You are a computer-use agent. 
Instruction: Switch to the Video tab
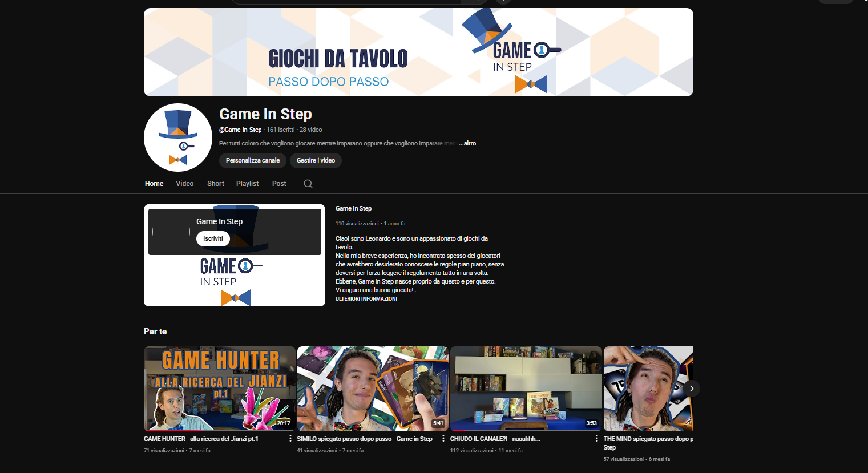184,184
